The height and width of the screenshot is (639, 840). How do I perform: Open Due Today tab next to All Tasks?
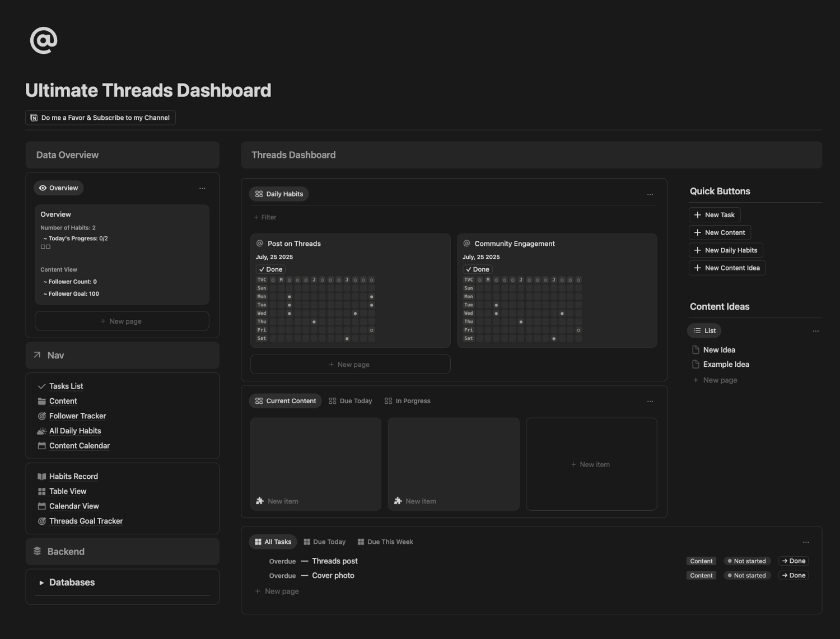coord(325,542)
